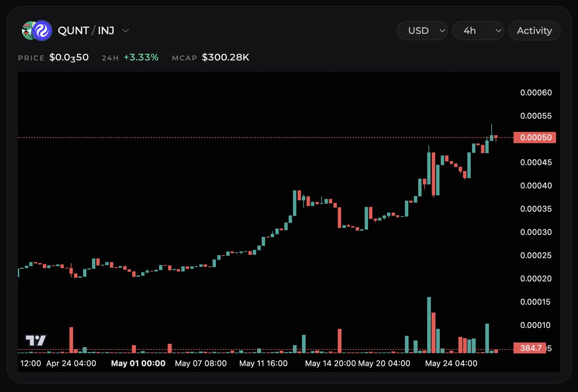Click the $300.28K market cap value
This screenshot has width=578, height=392.
(x=225, y=57)
